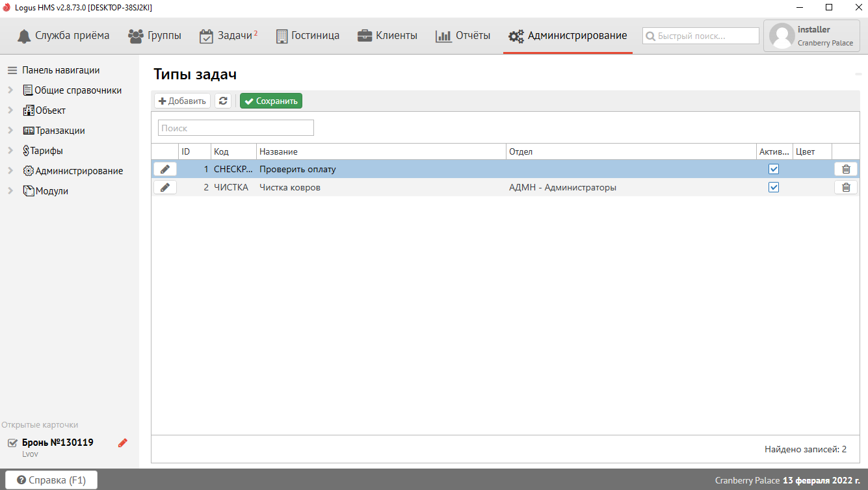Maximize the Logus HMS window
This screenshot has width=868, height=490.
pyautogui.click(x=829, y=7)
